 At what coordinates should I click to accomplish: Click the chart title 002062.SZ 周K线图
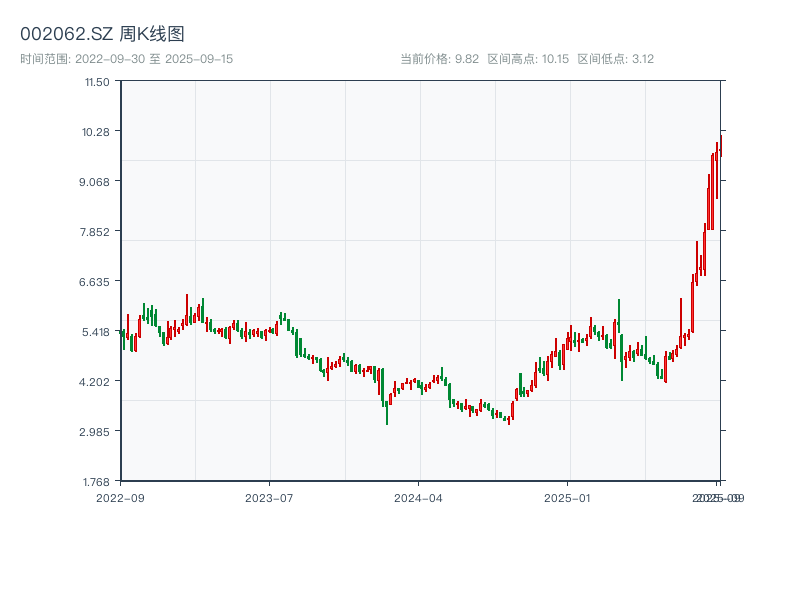pyautogui.click(x=102, y=34)
